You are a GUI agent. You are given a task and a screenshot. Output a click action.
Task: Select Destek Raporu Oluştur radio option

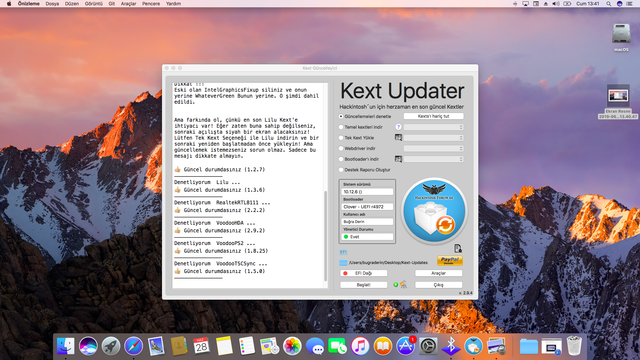click(341, 169)
